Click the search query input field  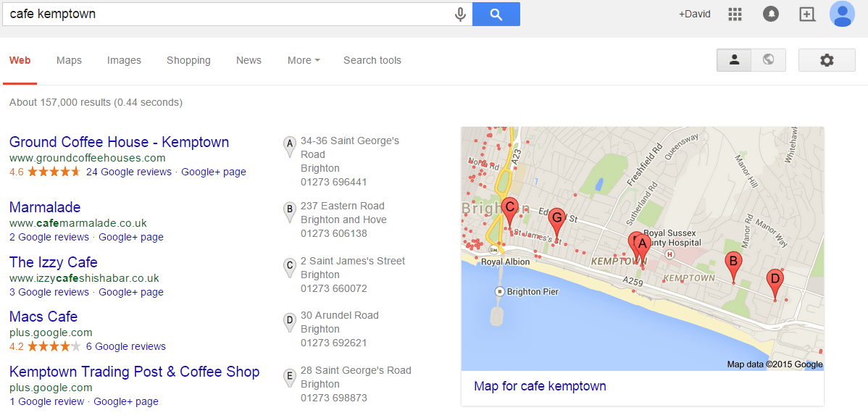coord(225,14)
